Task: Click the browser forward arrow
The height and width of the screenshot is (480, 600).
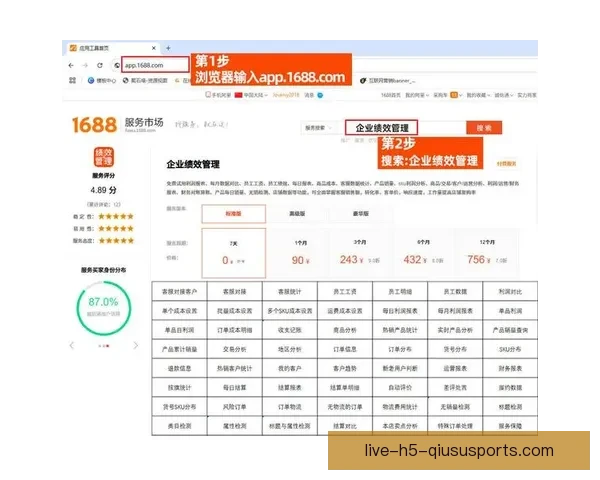Action: pyautogui.click(x=85, y=65)
